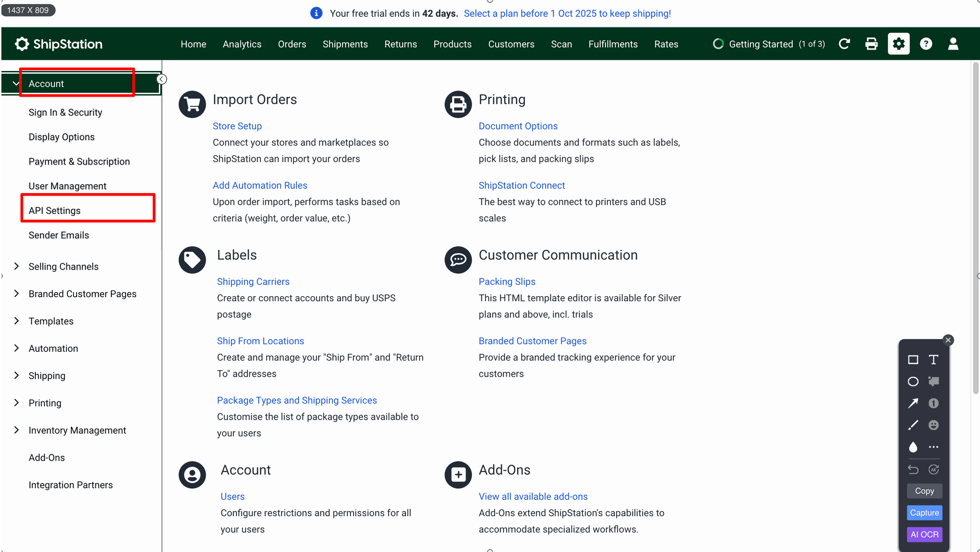Select the pencil drawing tool
The height and width of the screenshot is (552, 980).
pos(913,425)
